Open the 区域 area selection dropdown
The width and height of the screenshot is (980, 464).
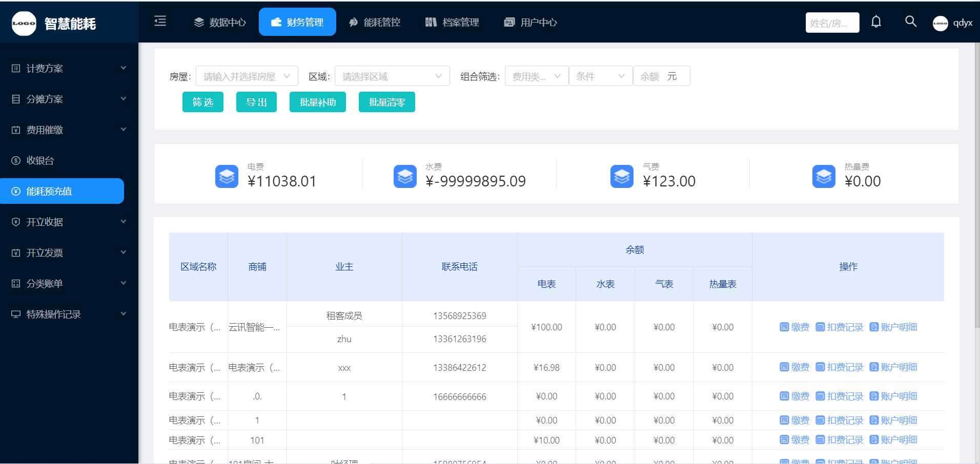[392, 76]
